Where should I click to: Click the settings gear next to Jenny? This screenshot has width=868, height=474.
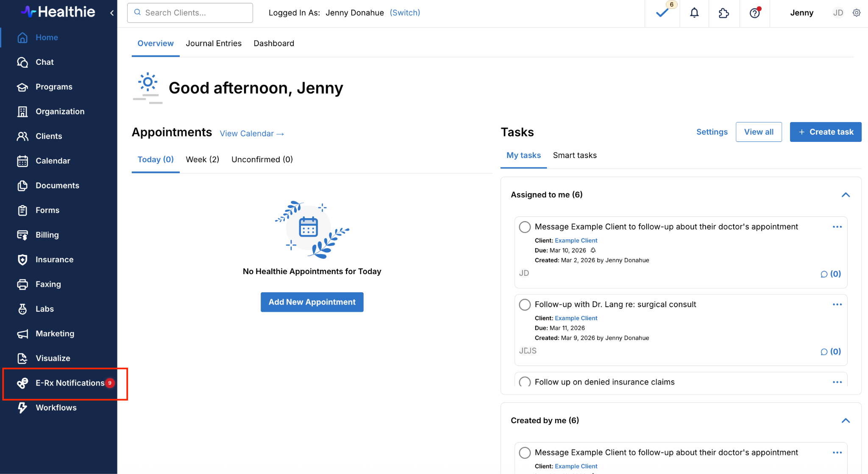857,13
